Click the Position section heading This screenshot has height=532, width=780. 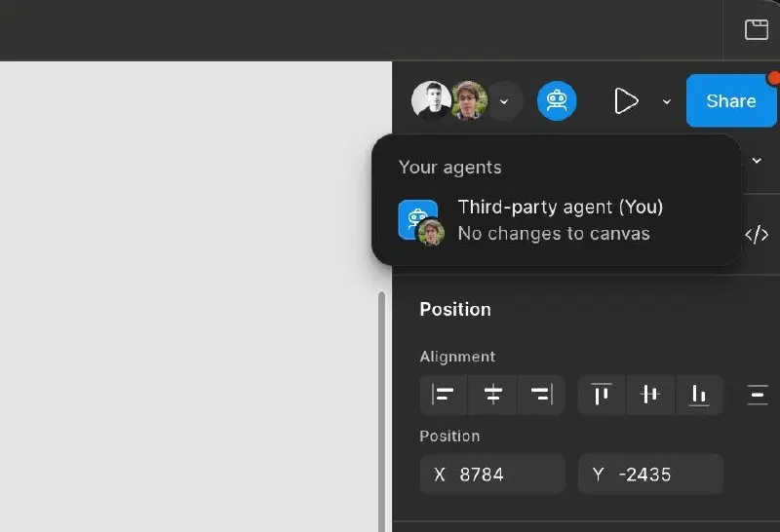click(455, 309)
